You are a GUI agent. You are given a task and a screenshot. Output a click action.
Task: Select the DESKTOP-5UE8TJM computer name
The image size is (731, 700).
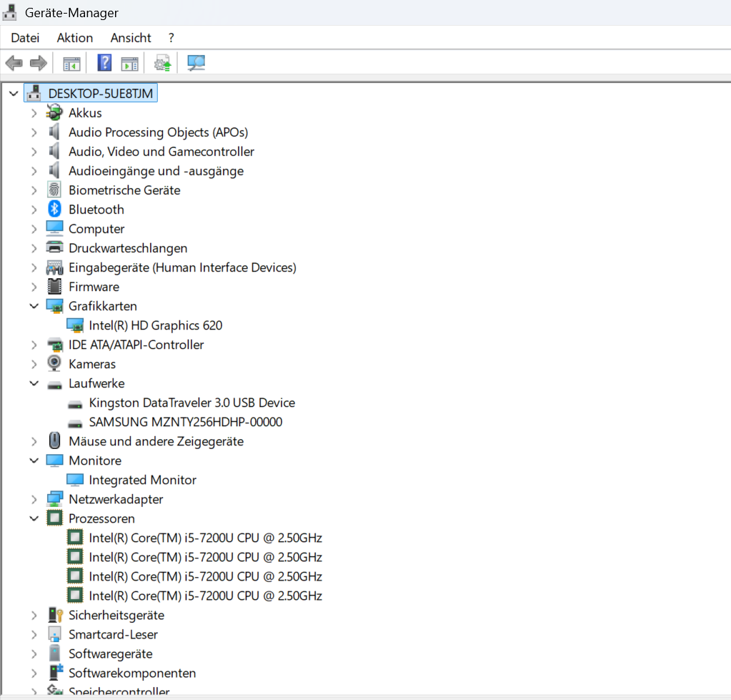coord(100,94)
